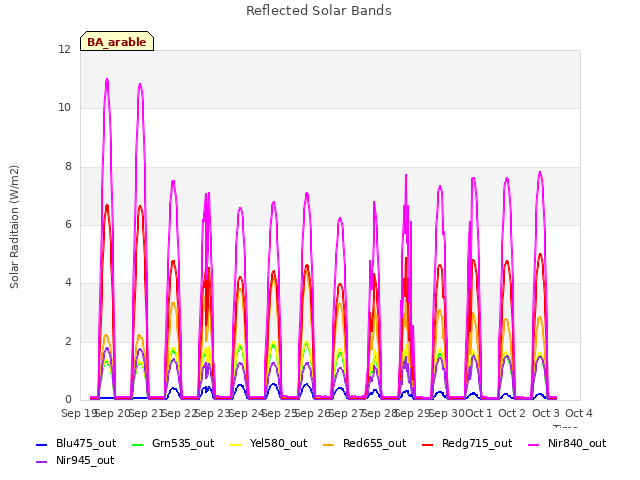Click the Sep 19 x-axis tick label
Viewport: 640px width, 480px height.
point(78,413)
